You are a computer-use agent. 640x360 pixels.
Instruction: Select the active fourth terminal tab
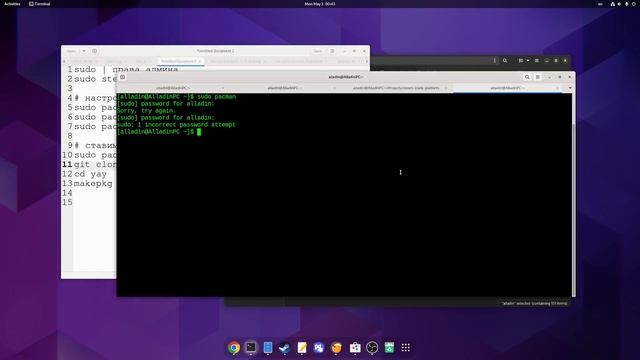(x=507, y=88)
